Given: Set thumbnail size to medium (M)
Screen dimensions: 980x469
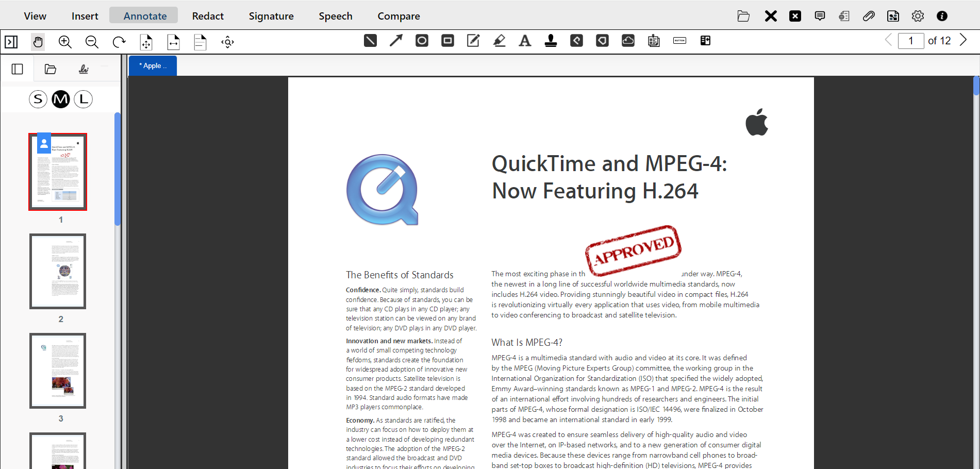Looking at the screenshot, I should 61,99.
